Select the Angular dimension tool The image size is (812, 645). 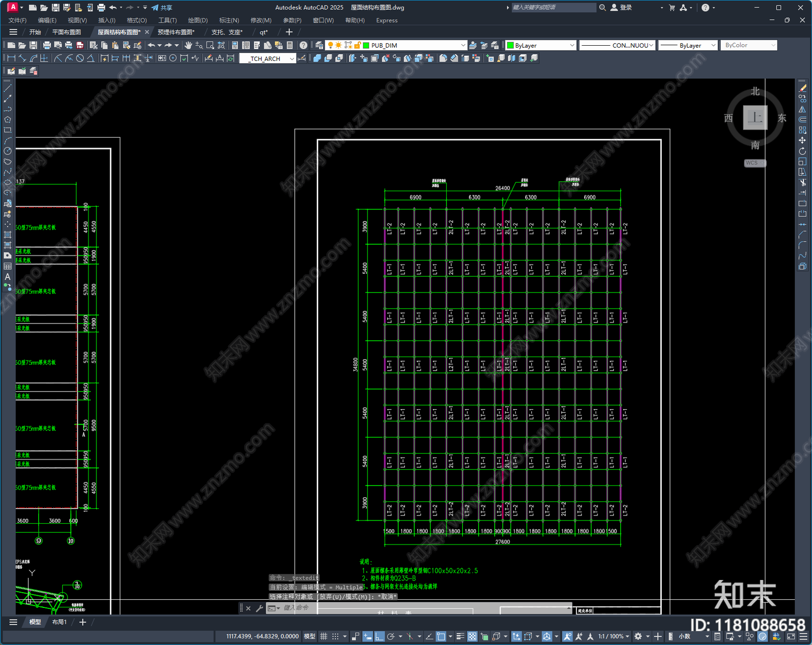point(90,58)
